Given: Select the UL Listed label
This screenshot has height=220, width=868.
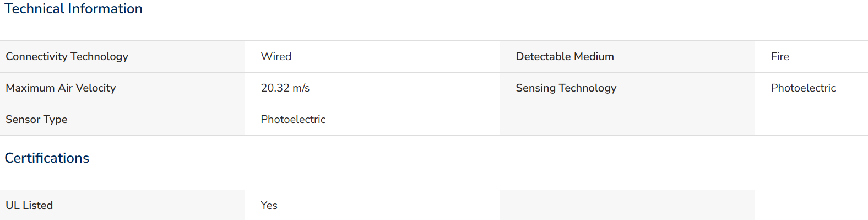Looking at the screenshot, I should click(x=29, y=206).
